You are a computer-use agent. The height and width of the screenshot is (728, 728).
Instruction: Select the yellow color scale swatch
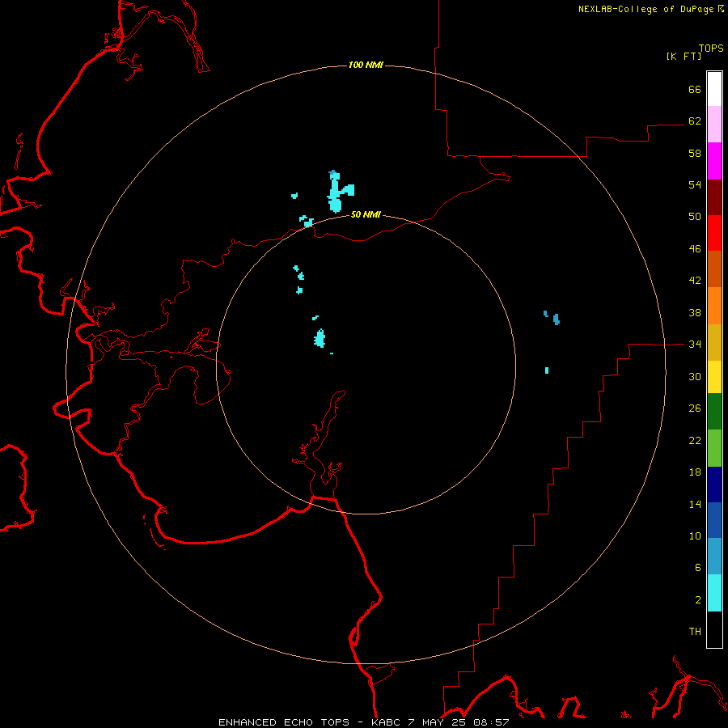point(714,376)
